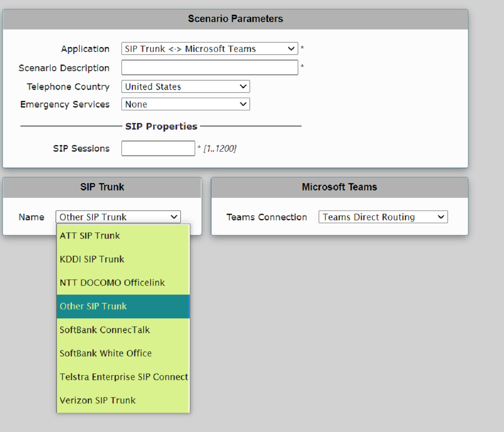Click the Name label in SIP Trunk
This screenshot has width=504, height=432.
32,217
